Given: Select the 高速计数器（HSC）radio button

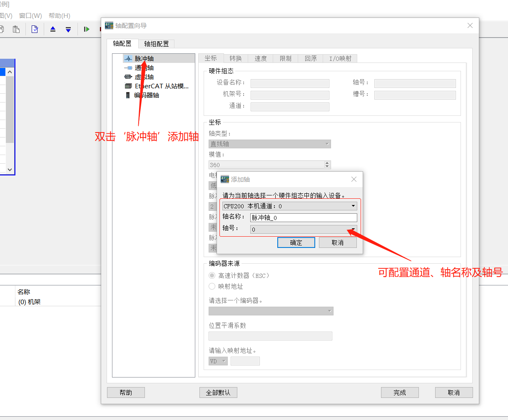Looking at the screenshot, I should coord(212,275).
